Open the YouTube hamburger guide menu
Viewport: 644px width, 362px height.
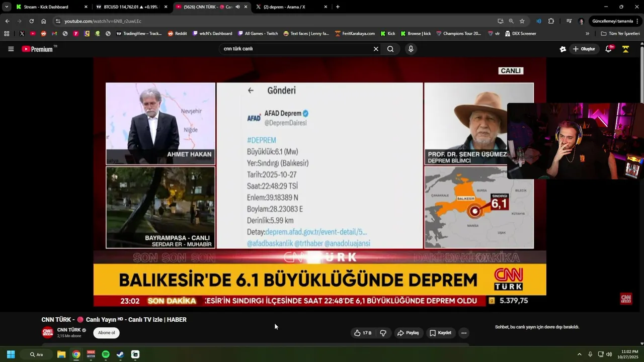11,49
